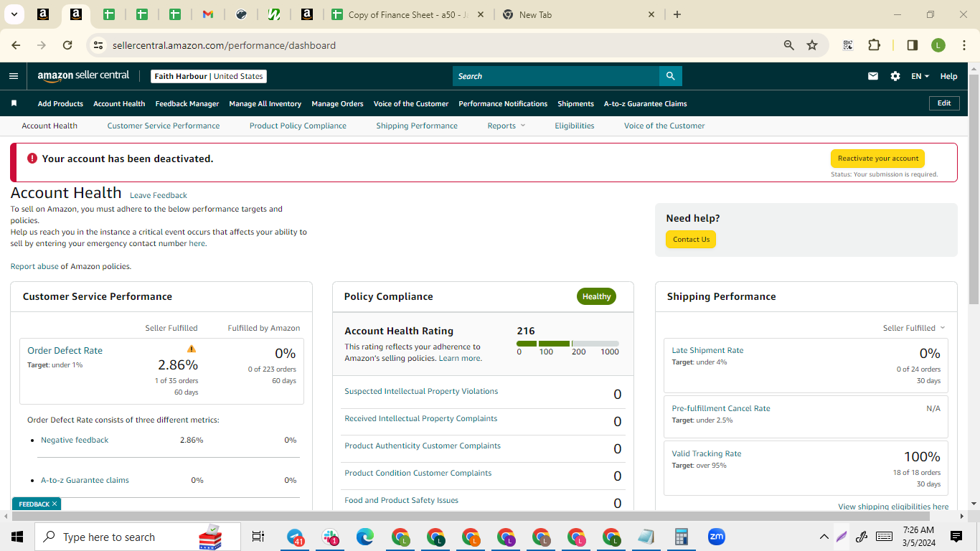Open the Faith Harbour United States account switcher

(209, 76)
